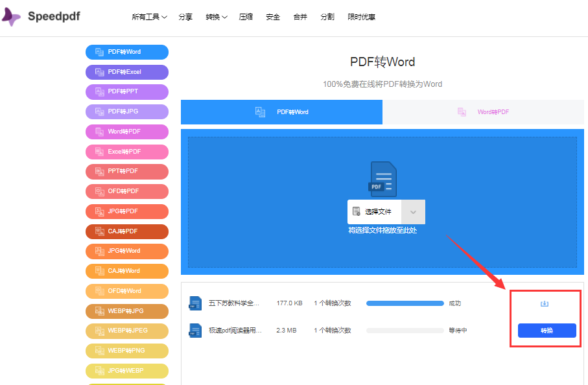Select PDF转JPG in the sidebar
The image size is (588, 385).
127,111
